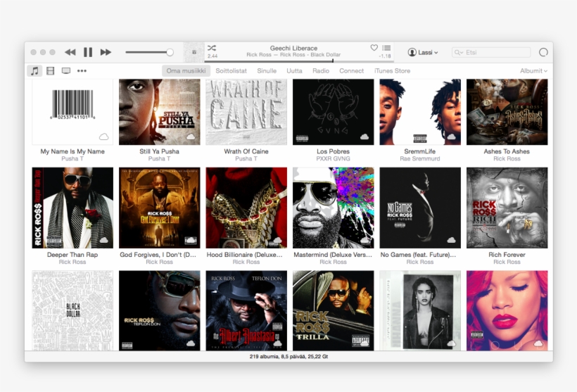Click cloud icon on Deeper Than Rap
Viewport: 577px width, 392px height.
103,240
